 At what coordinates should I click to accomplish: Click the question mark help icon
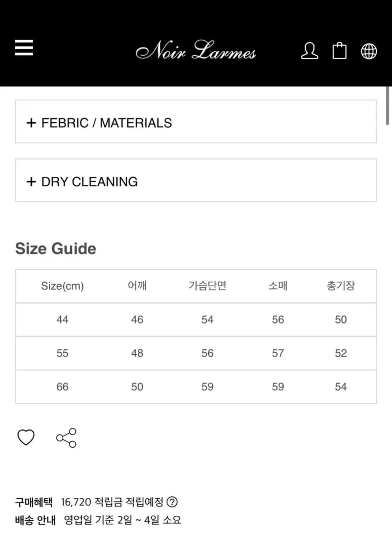(x=172, y=502)
